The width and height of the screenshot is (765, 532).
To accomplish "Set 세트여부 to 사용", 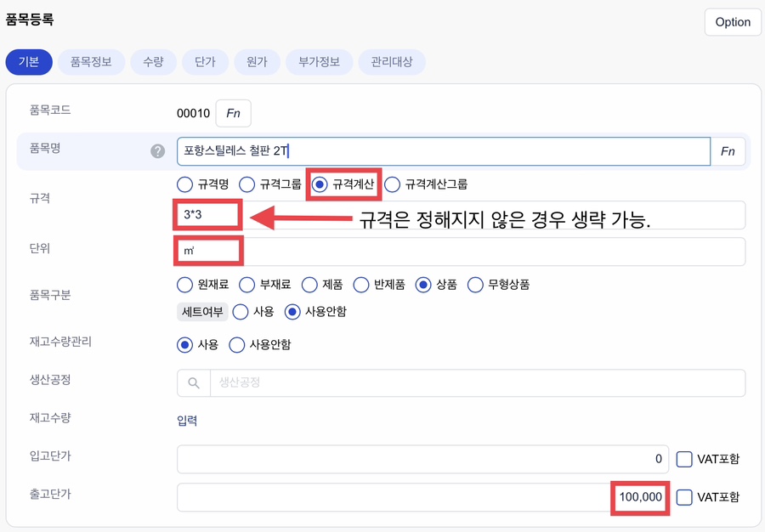I will tap(241, 312).
